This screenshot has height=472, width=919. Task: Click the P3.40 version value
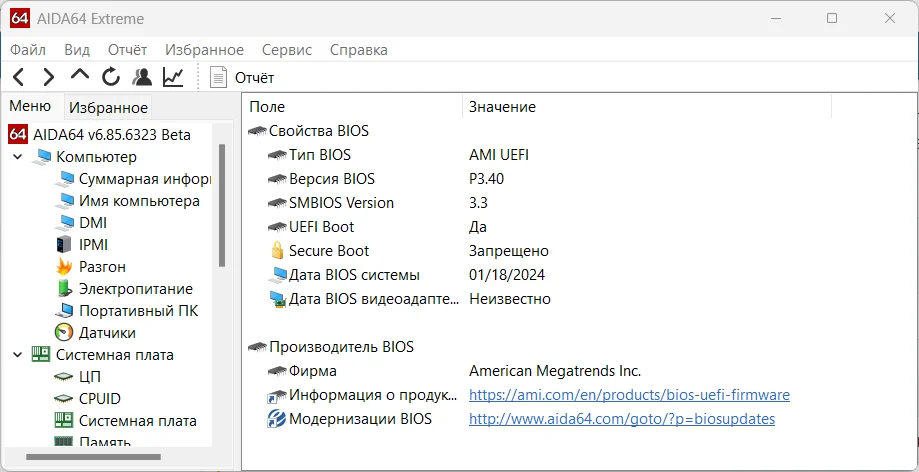(x=486, y=179)
